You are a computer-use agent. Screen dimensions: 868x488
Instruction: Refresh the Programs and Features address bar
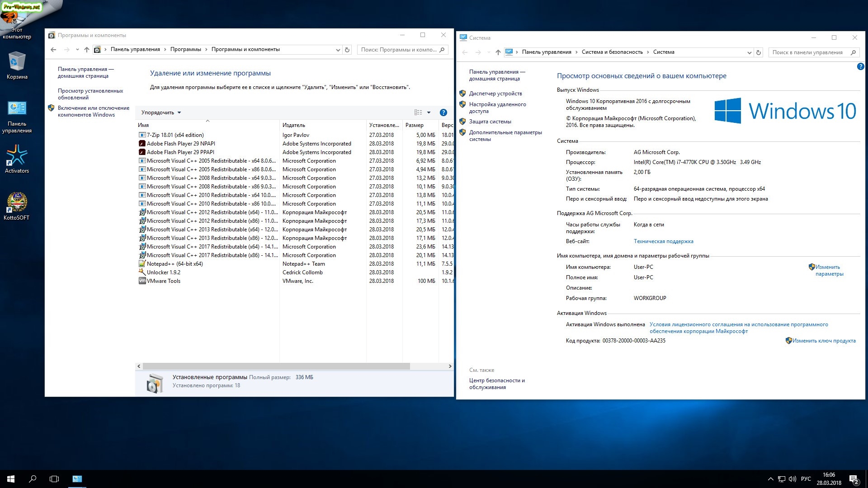pyautogui.click(x=347, y=50)
